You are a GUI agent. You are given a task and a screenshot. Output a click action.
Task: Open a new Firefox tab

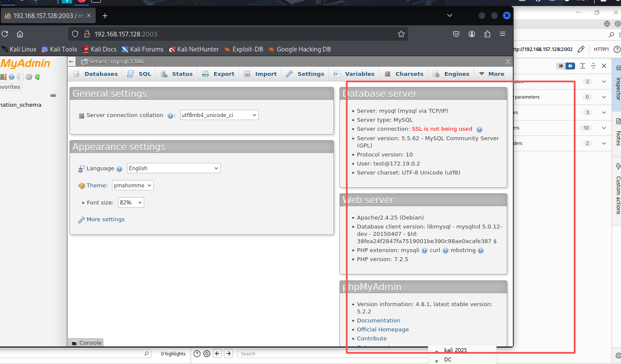tap(105, 16)
